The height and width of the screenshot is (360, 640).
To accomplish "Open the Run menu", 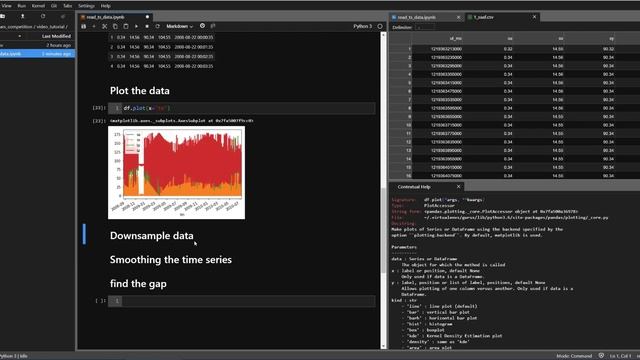I will tap(22, 6).
